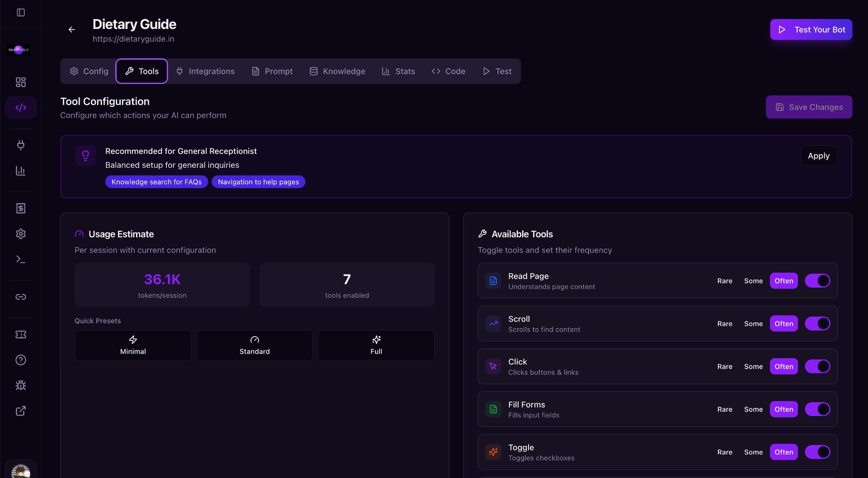Click the Read Page document icon
This screenshot has height=478, width=868.
493,281
